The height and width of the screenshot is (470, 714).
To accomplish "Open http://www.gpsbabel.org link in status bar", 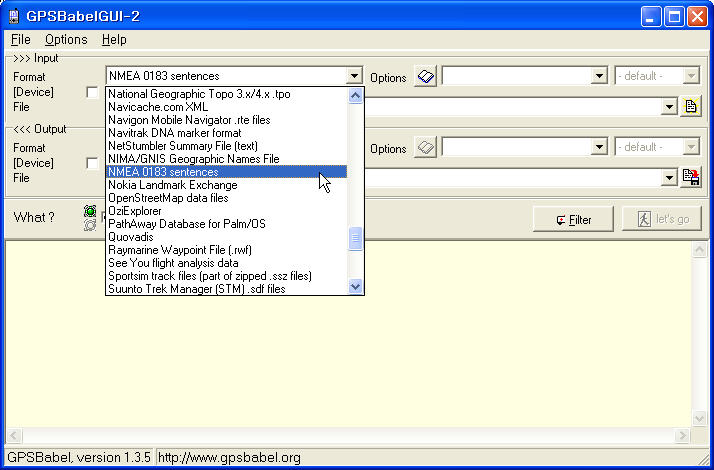I will tap(230, 458).
